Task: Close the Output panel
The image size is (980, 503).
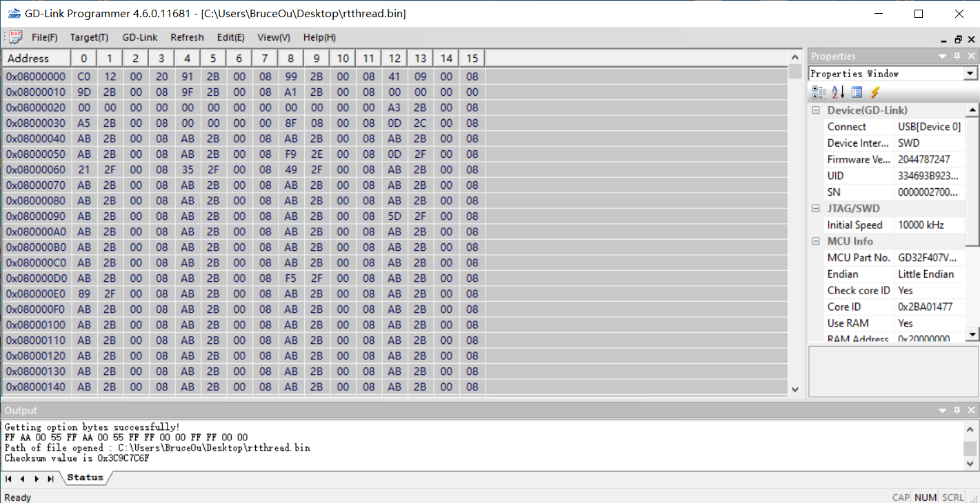Action: tap(971, 410)
